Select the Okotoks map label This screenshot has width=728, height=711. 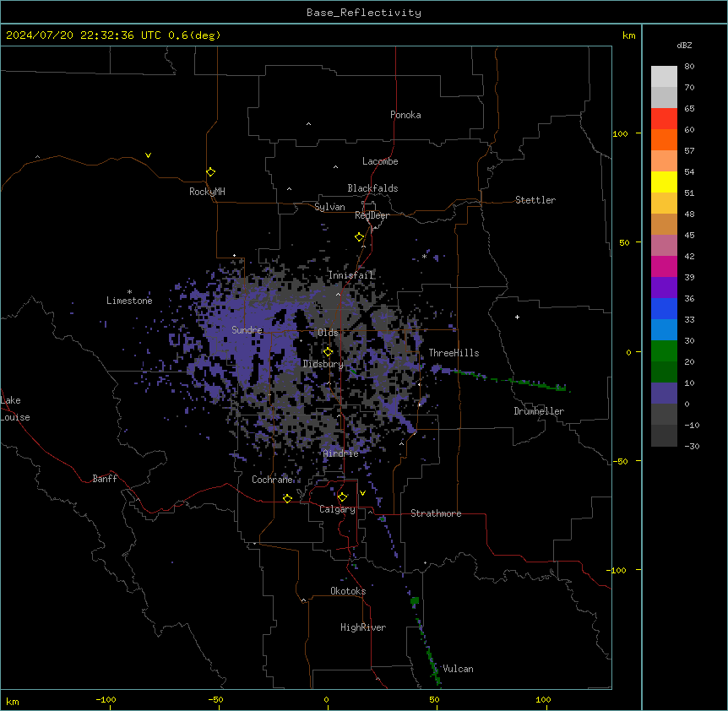tap(348, 591)
